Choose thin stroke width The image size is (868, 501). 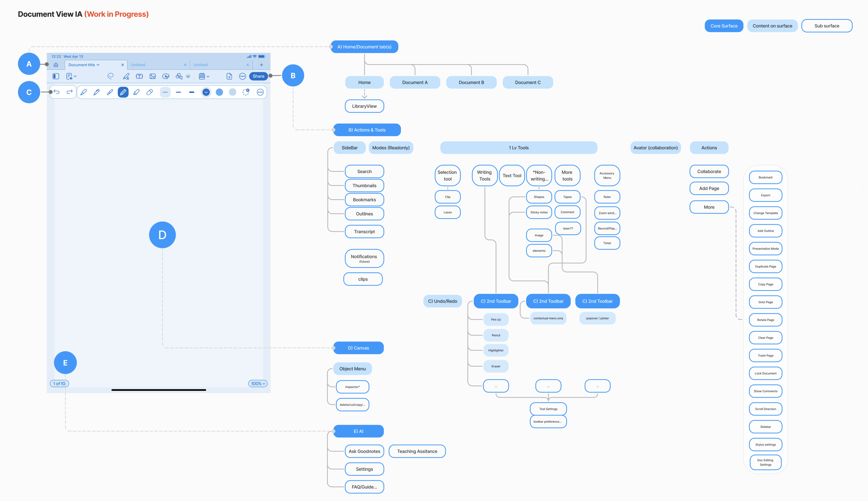point(165,92)
